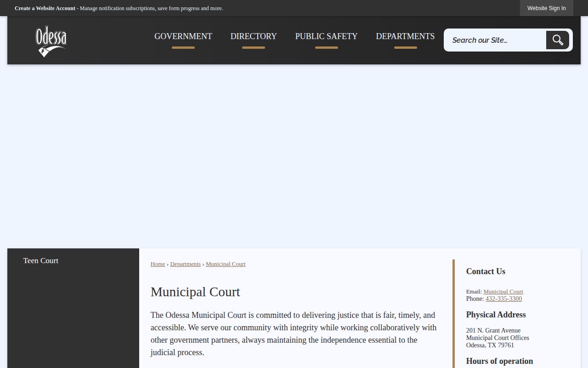Open Departments breadcrumb link
Viewport: 588px width, 368px height.
[185, 264]
